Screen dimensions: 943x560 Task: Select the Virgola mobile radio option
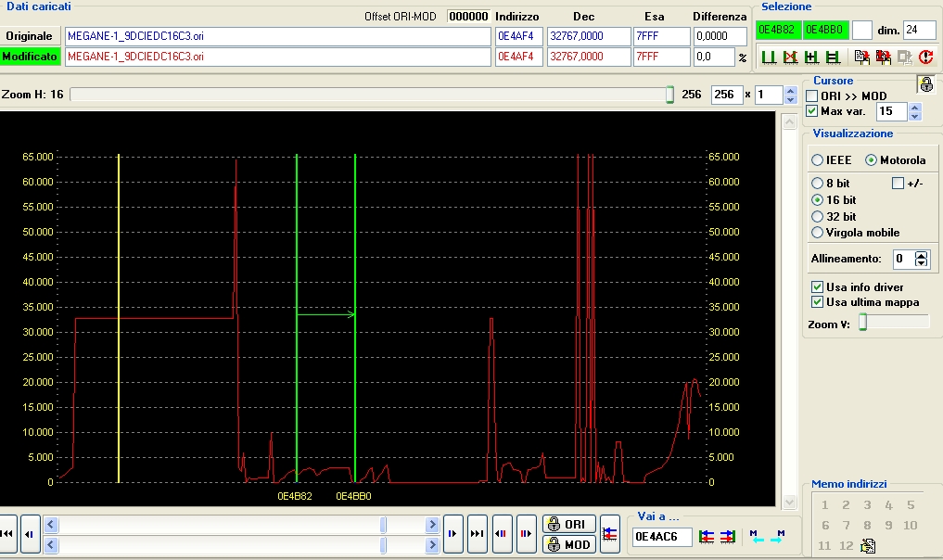pyautogui.click(x=817, y=232)
